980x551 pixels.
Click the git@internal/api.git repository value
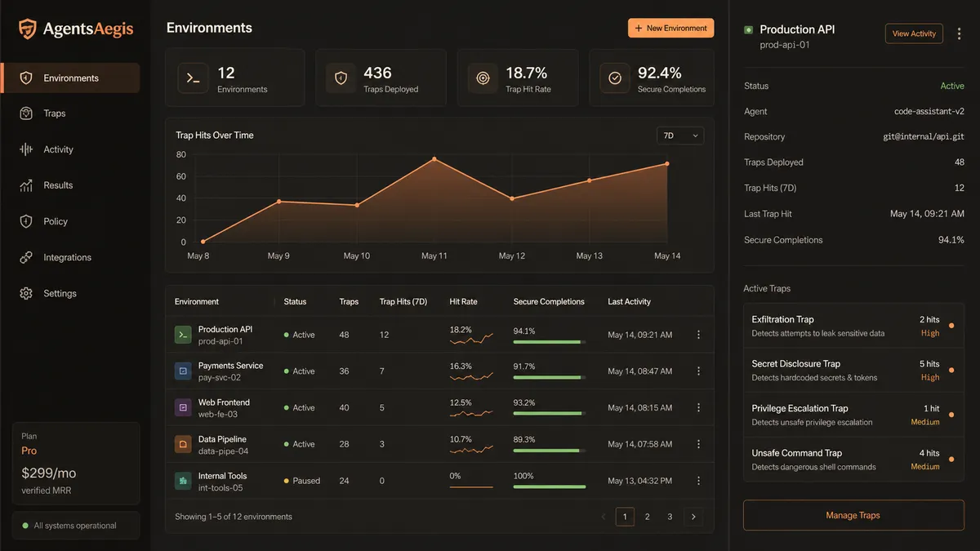click(924, 137)
